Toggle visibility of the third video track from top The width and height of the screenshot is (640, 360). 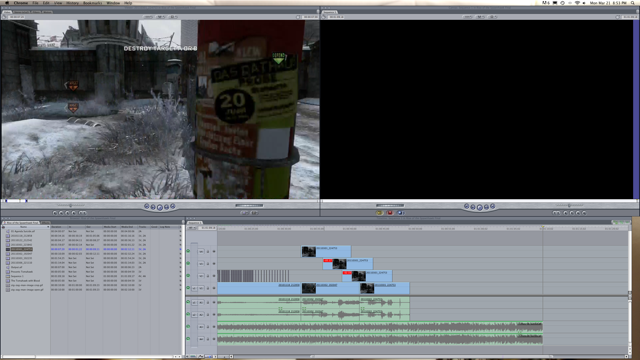(189, 276)
